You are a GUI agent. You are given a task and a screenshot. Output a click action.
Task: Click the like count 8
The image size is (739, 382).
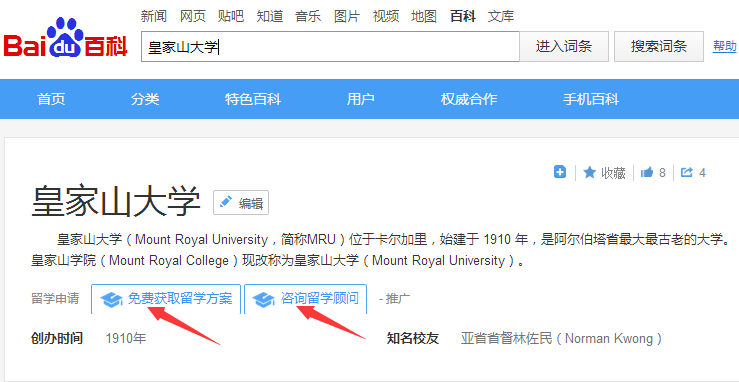click(662, 173)
